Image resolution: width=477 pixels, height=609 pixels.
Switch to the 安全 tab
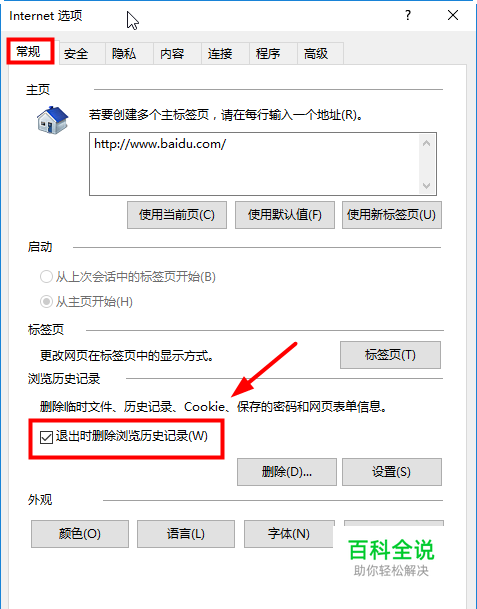(x=76, y=54)
